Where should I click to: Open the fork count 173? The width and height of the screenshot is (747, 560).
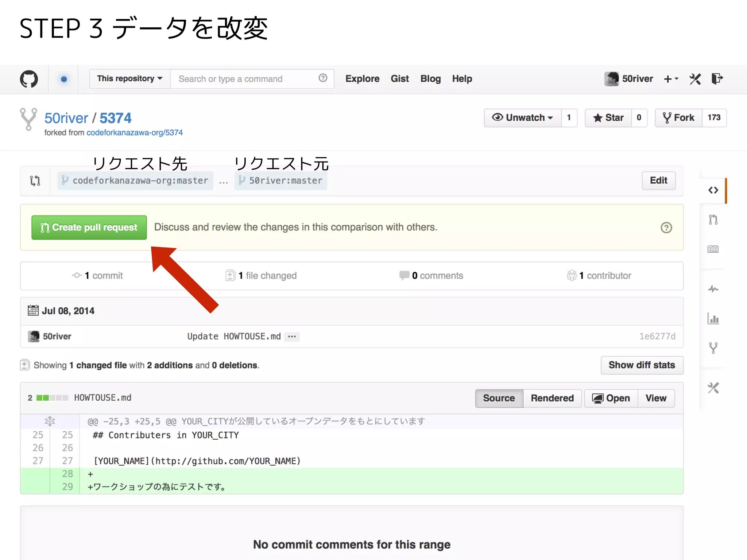coord(714,118)
